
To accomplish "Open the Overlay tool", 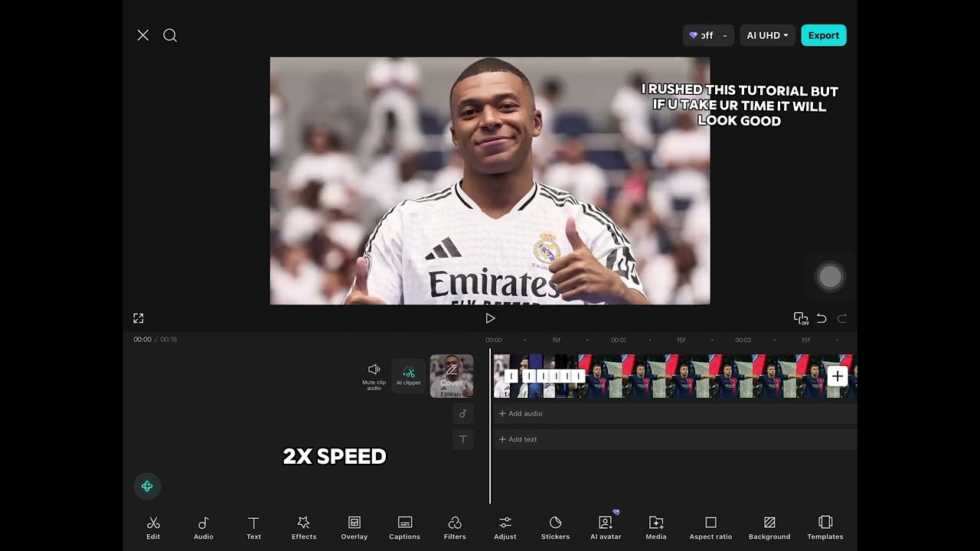I will point(354,528).
